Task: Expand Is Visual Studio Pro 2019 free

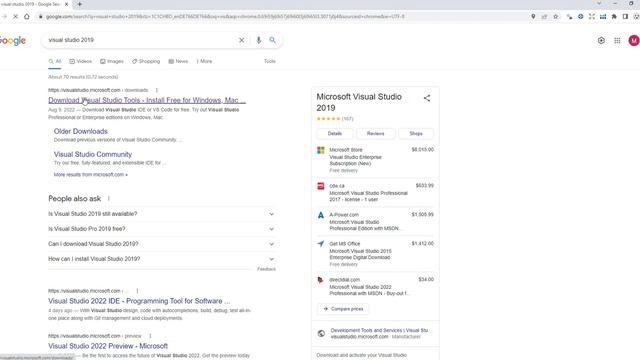Action: pyautogui.click(x=162, y=229)
